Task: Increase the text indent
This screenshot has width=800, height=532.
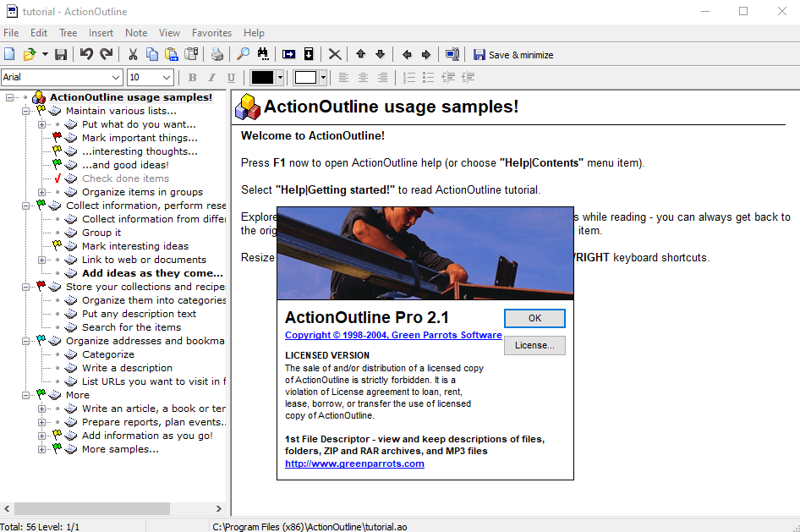Action: [468, 78]
